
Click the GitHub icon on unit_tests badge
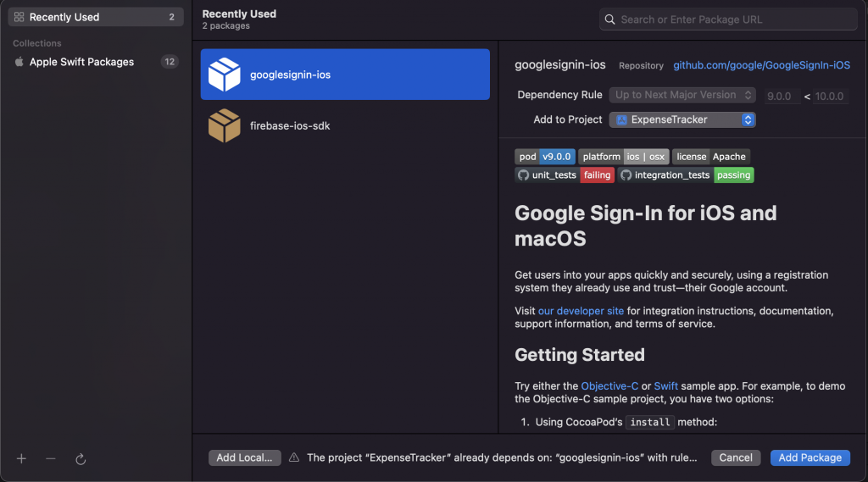[523, 175]
